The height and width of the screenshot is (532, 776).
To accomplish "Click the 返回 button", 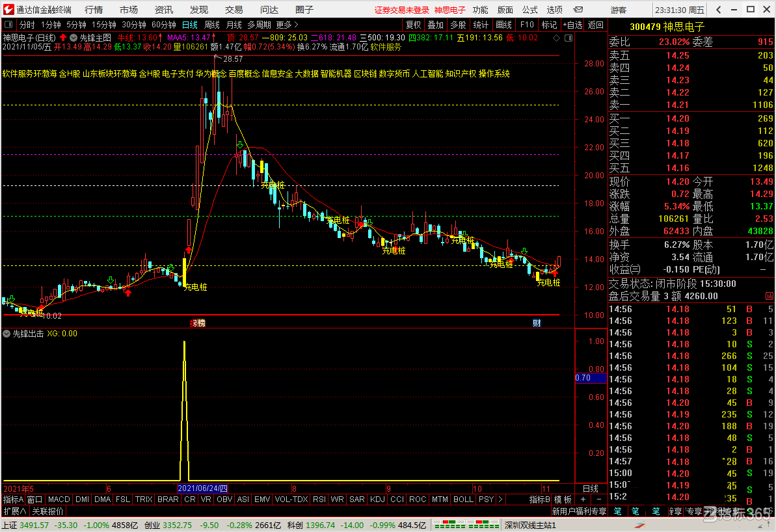I will 595,25.
